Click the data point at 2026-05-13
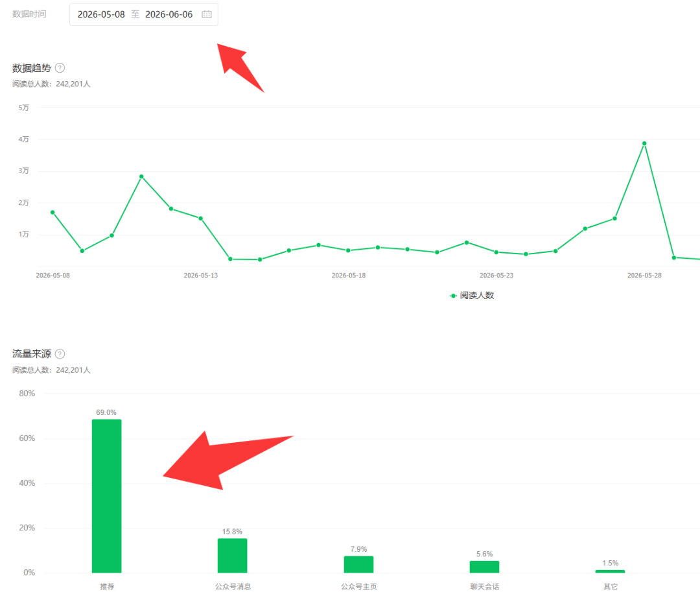This screenshot has width=700, height=605. [x=201, y=219]
